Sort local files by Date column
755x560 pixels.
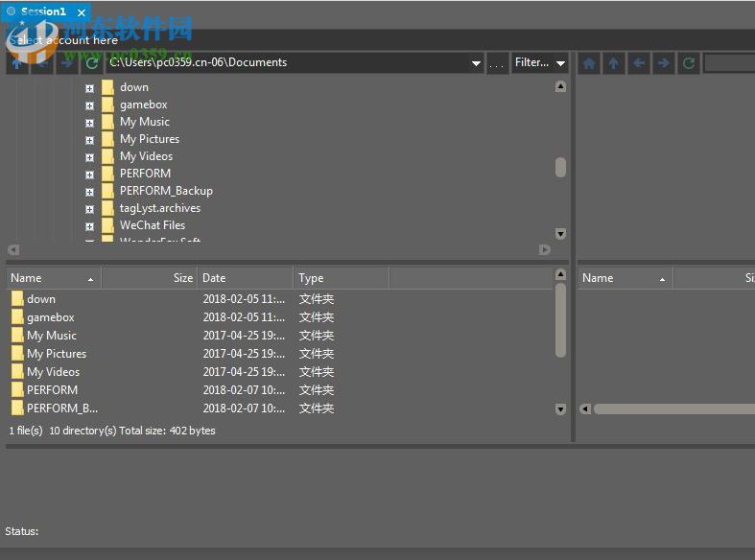(x=245, y=278)
